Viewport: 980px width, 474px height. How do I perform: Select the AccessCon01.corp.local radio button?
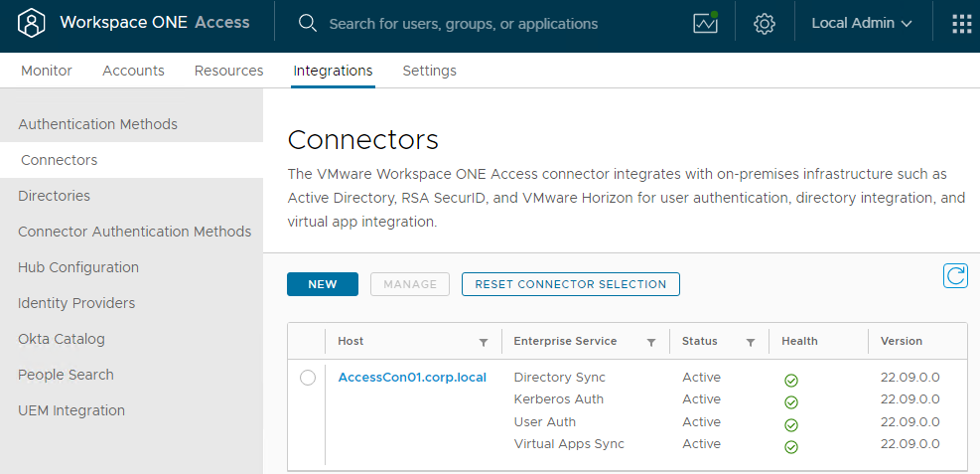(x=308, y=378)
